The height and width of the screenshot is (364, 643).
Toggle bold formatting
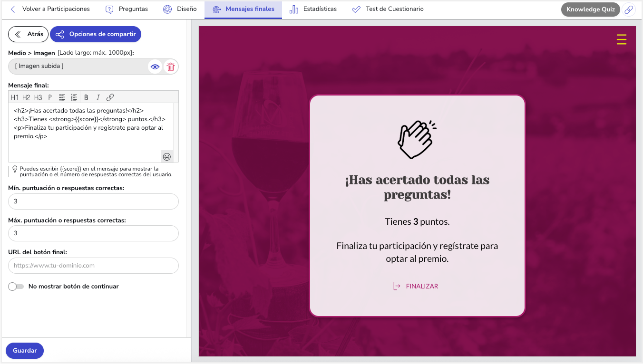86,97
